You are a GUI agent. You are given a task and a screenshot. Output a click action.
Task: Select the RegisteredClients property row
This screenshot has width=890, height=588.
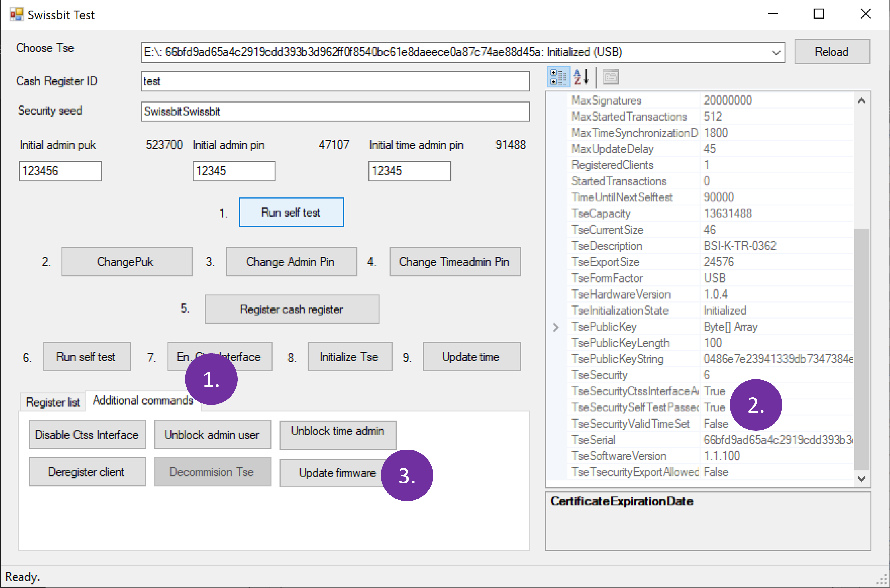[x=711, y=165]
